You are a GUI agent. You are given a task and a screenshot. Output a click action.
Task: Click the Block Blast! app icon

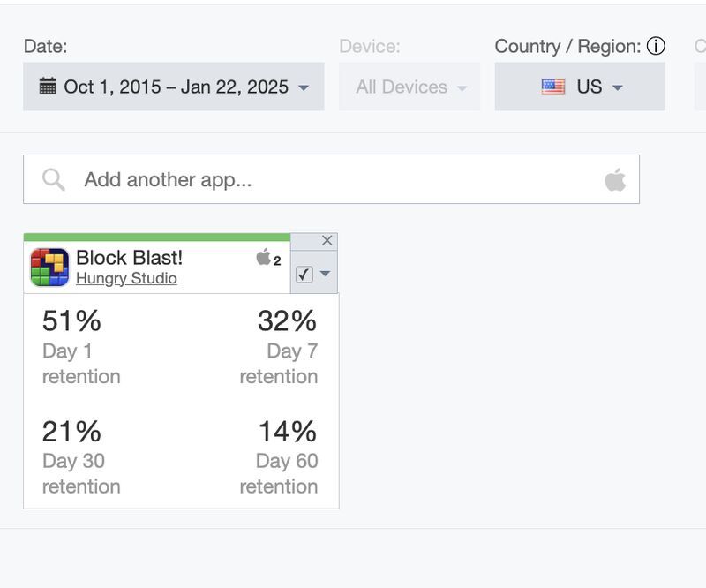point(49,267)
